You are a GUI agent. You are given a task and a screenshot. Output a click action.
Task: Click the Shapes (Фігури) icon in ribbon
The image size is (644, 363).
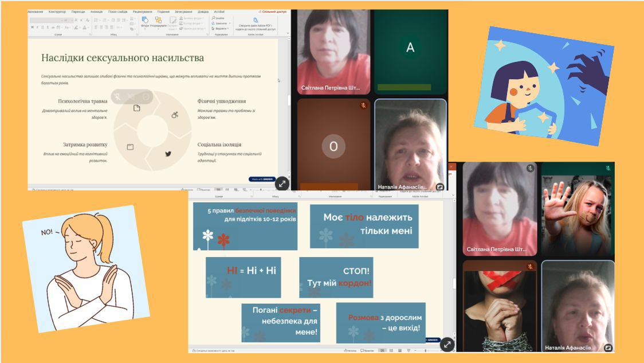[145, 22]
